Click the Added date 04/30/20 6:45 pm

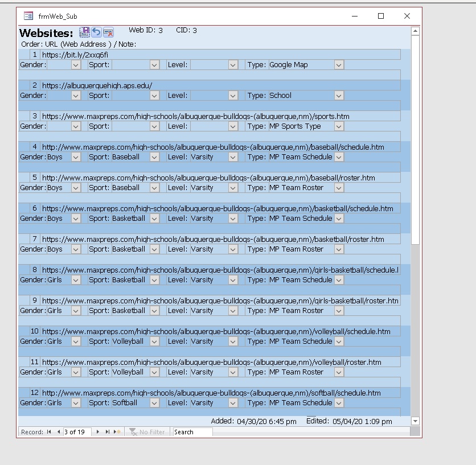266,421
